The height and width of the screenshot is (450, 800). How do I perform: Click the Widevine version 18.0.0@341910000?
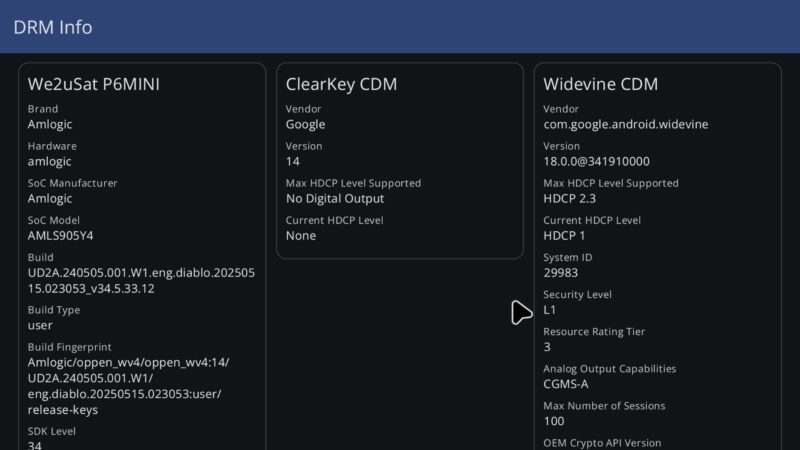click(x=596, y=161)
